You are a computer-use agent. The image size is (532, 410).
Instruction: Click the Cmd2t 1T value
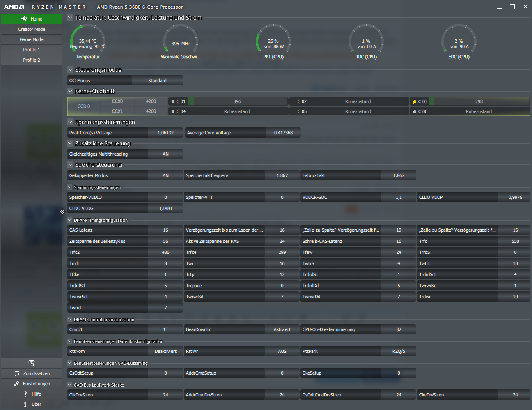pos(165,329)
